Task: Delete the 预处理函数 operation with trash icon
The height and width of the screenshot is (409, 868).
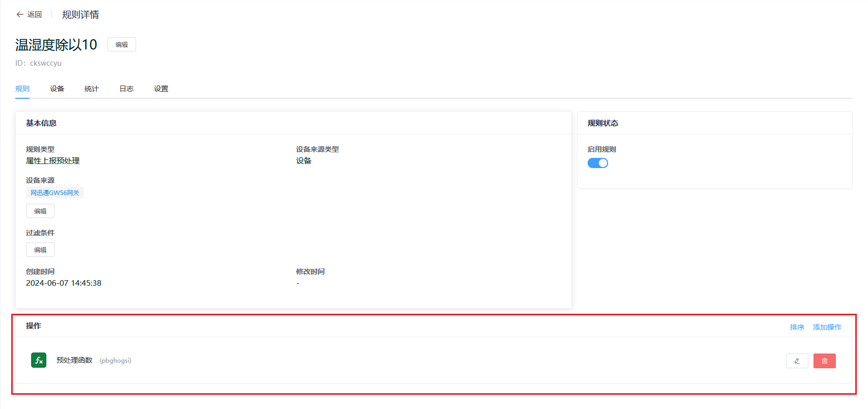Action: click(x=824, y=361)
